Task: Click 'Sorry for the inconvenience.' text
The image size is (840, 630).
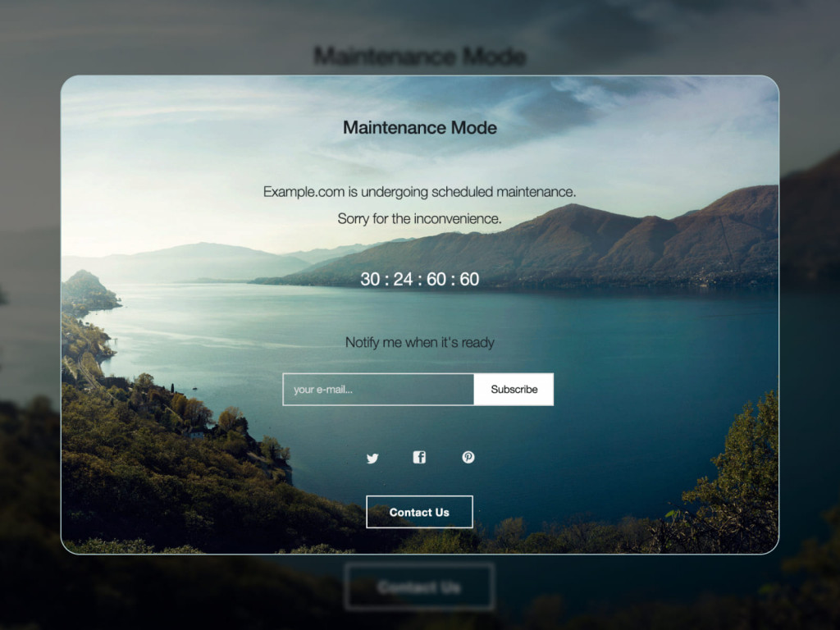Action: coord(419,218)
